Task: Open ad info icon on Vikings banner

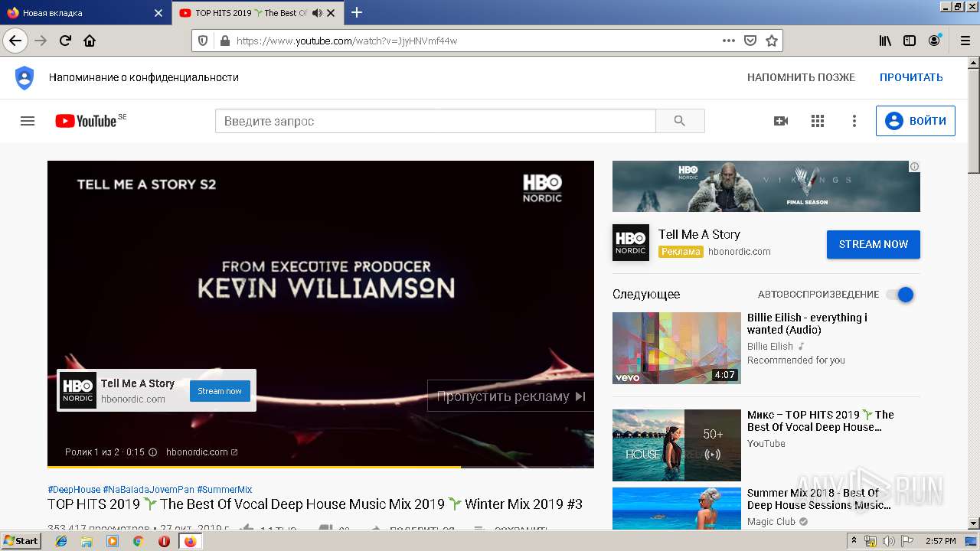Action: (x=914, y=166)
